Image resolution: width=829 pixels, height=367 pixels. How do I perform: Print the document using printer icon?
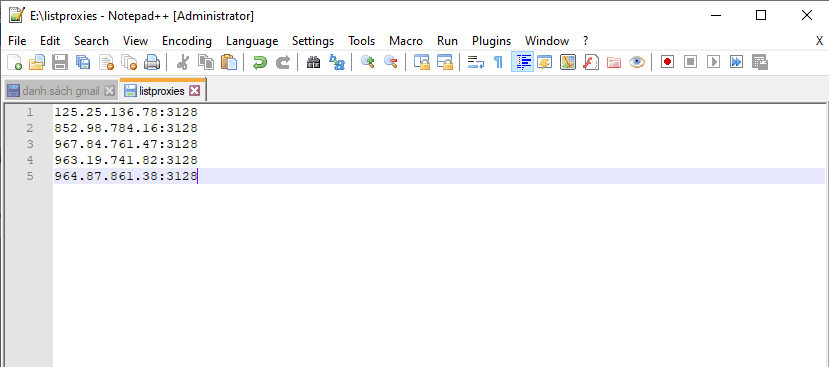point(152,62)
